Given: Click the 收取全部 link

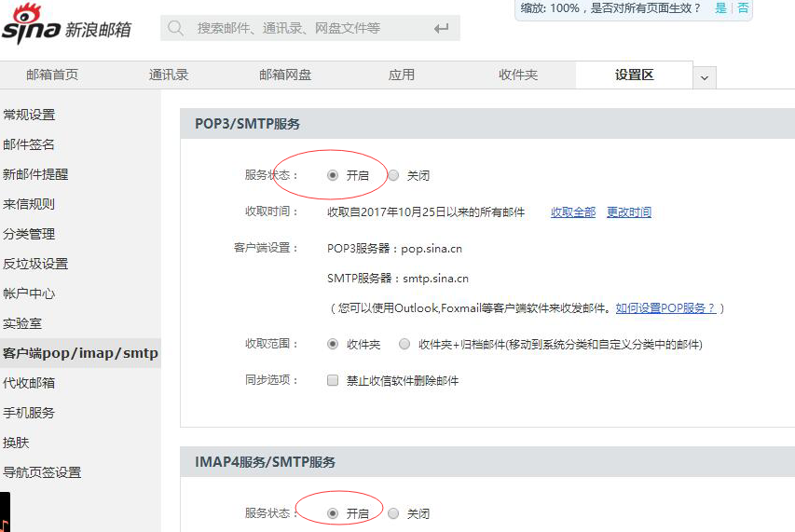Looking at the screenshot, I should [572, 212].
